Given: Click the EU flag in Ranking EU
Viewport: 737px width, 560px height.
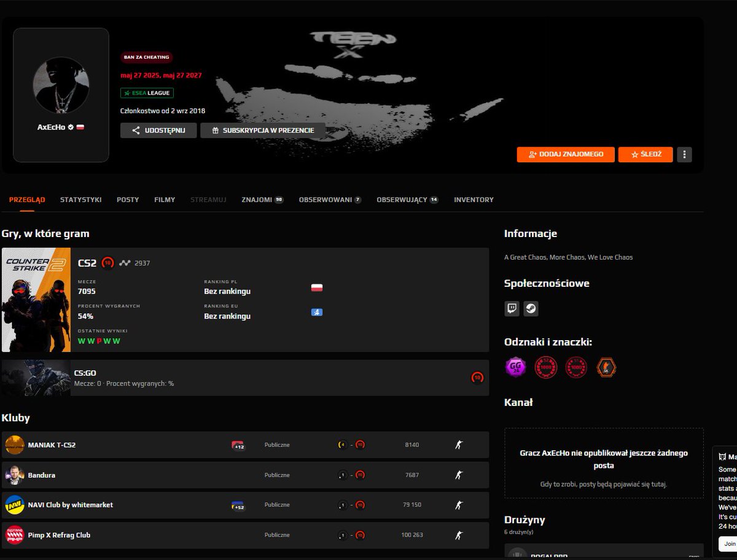Looking at the screenshot, I should [x=317, y=312].
